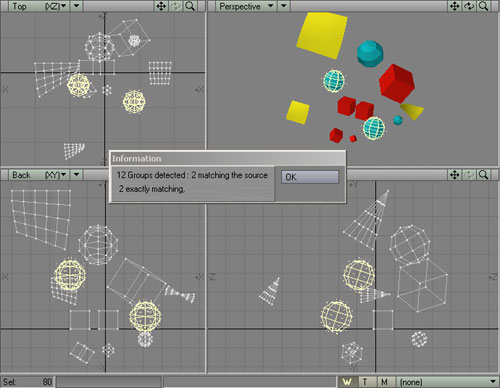Click the Information dialog title bar
The width and height of the screenshot is (500, 388).
point(228,159)
